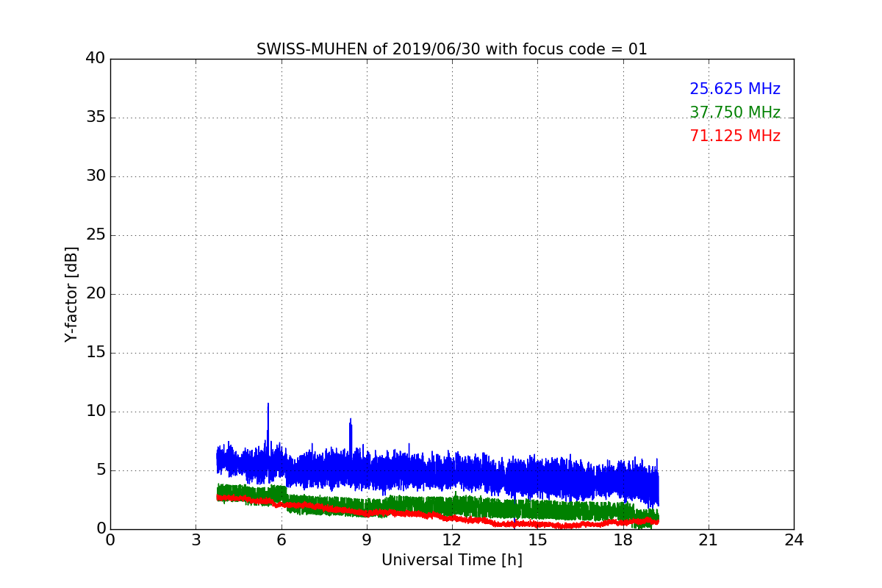The width and height of the screenshot is (882, 588).
Task: Click the y-axis tick label 30
Action: pos(96,176)
